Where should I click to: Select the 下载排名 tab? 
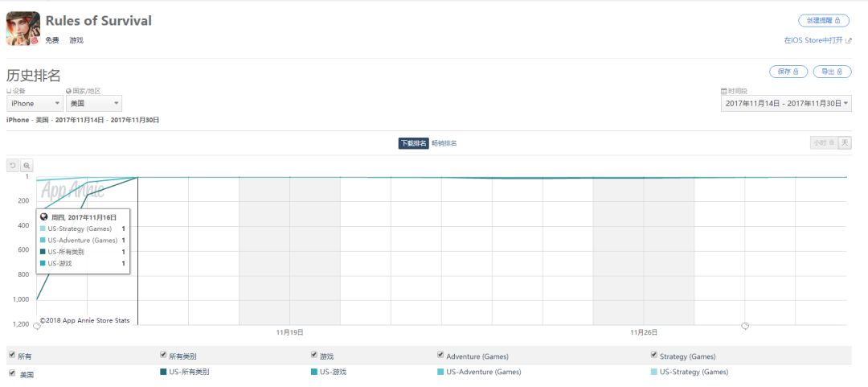click(413, 143)
